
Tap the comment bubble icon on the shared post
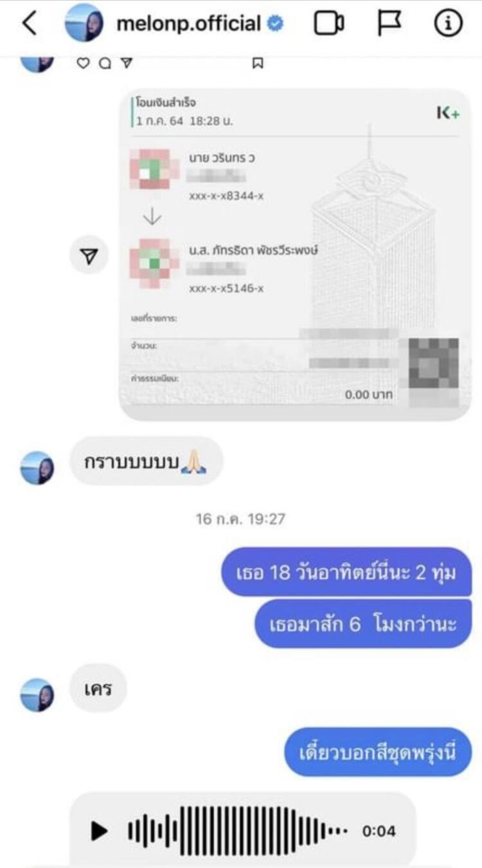point(105,63)
